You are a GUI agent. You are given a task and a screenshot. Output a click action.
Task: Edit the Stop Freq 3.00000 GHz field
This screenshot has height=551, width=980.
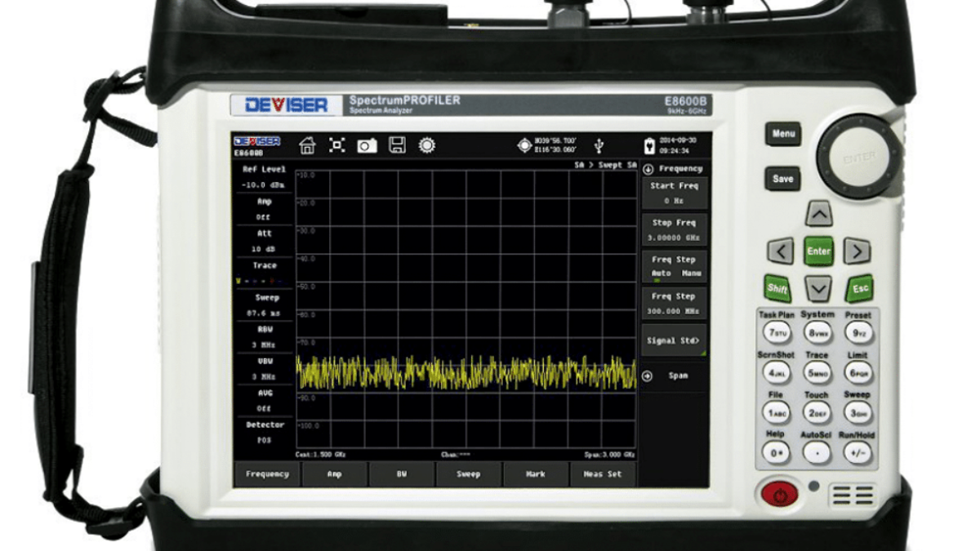coord(674,229)
